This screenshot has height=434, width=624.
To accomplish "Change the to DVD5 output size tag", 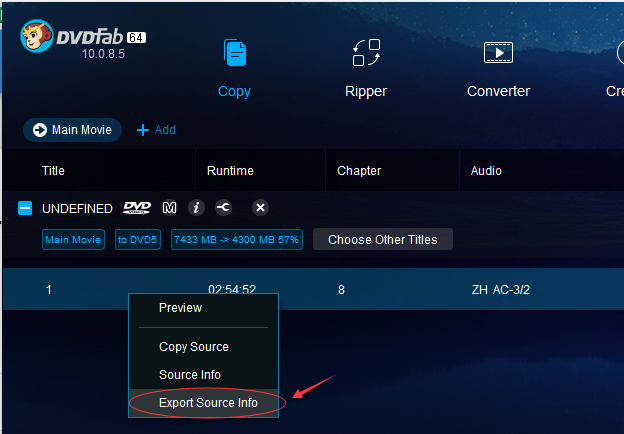I will click(x=138, y=239).
